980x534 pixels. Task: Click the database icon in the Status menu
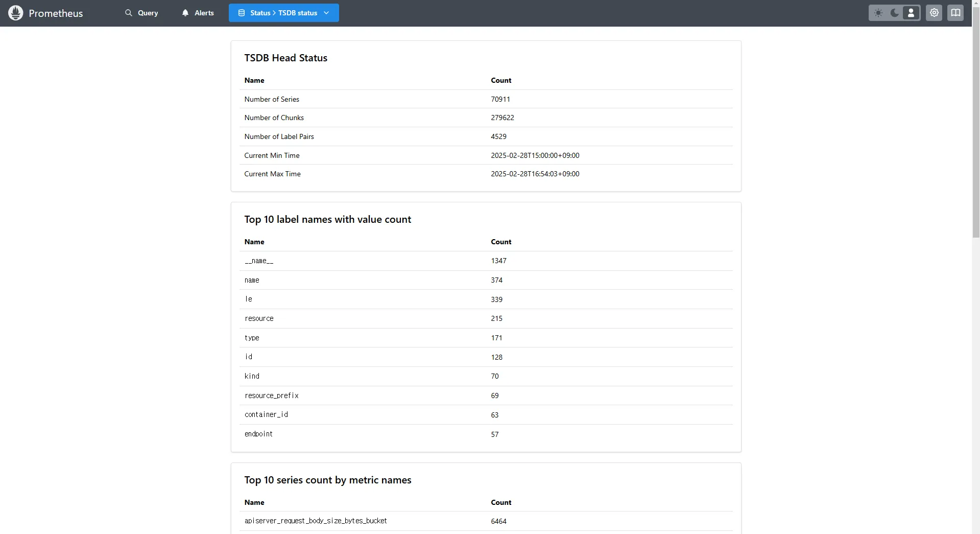[x=242, y=13]
